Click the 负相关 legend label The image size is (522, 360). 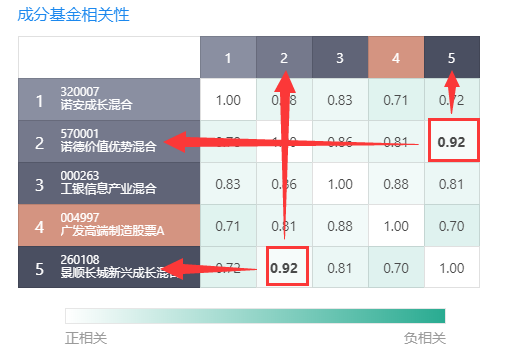click(x=425, y=338)
